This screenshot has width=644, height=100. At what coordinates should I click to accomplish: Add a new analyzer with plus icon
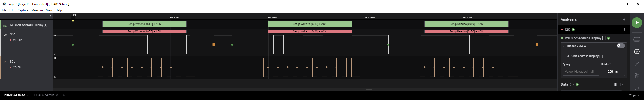624,19
